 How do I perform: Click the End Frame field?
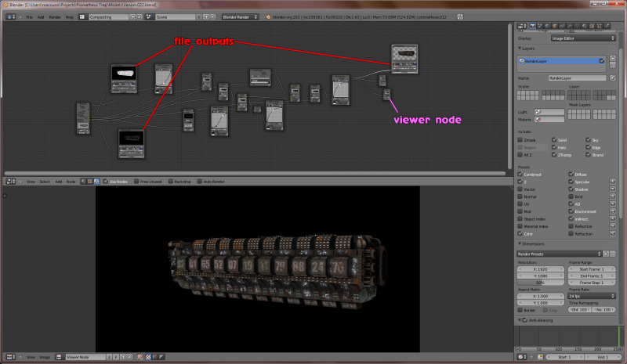point(592,276)
